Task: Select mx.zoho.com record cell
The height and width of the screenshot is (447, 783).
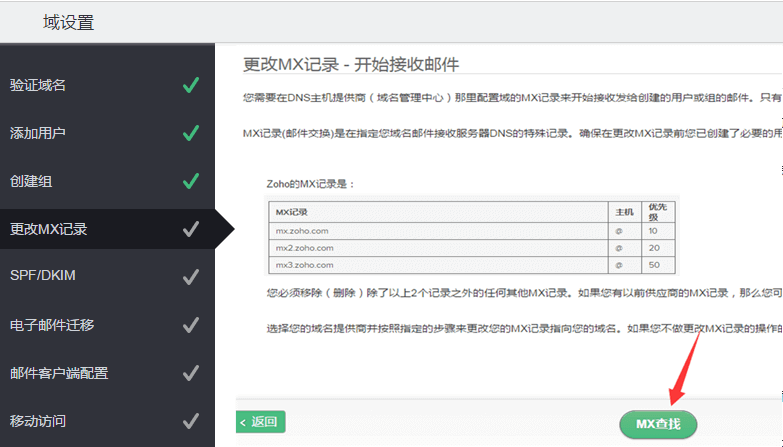Action: 438,231
